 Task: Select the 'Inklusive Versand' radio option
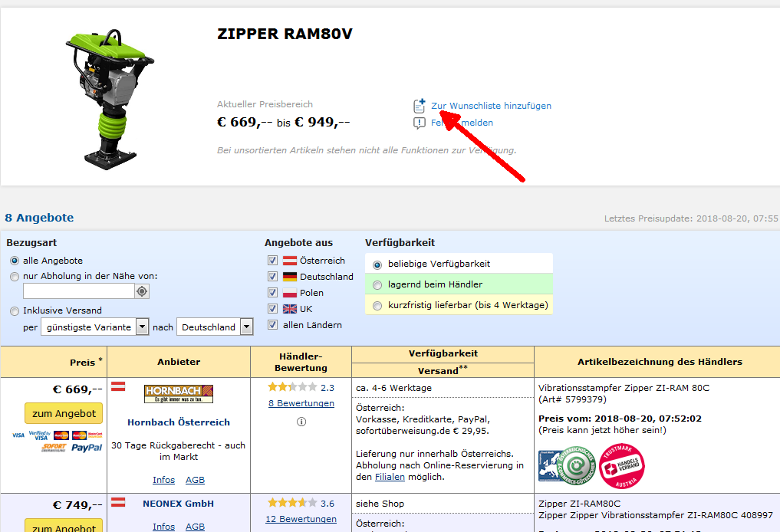tap(15, 310)
